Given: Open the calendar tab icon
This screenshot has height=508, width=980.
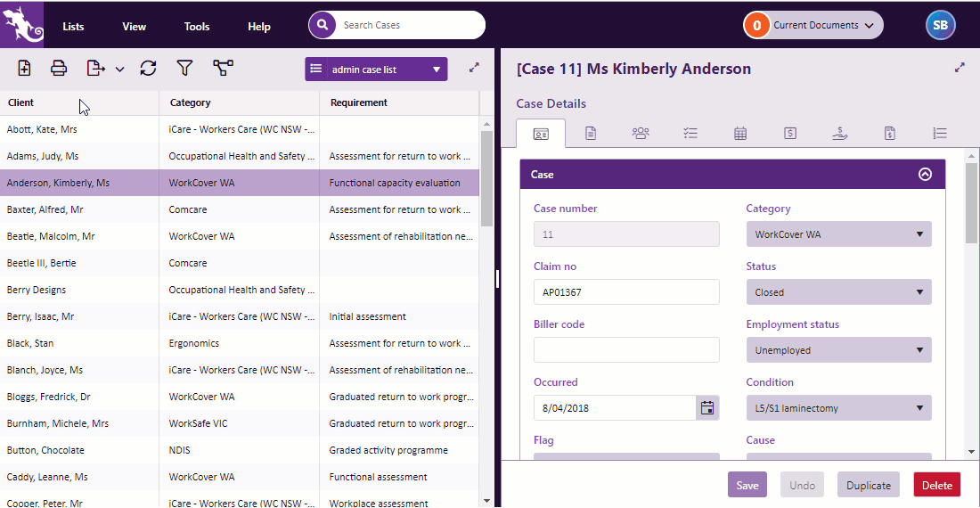Looking at the screenshot, I should [739, 133].
